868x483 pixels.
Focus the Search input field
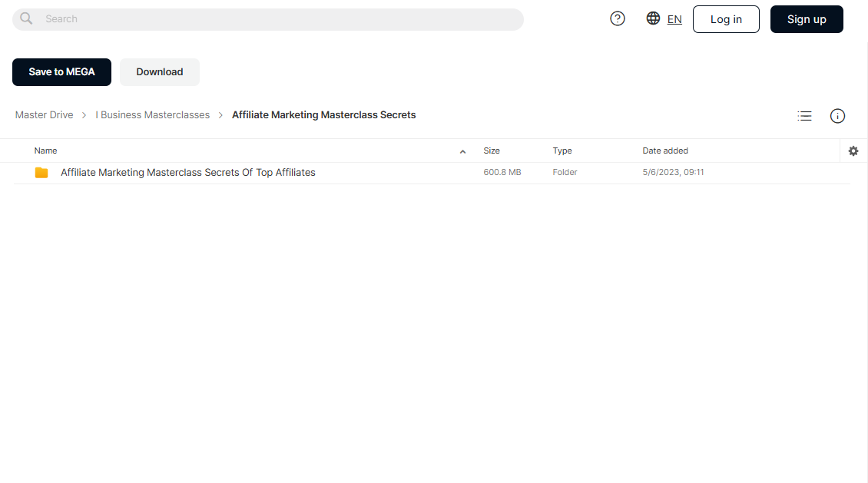pyautogui.click(x=268, y=19)
